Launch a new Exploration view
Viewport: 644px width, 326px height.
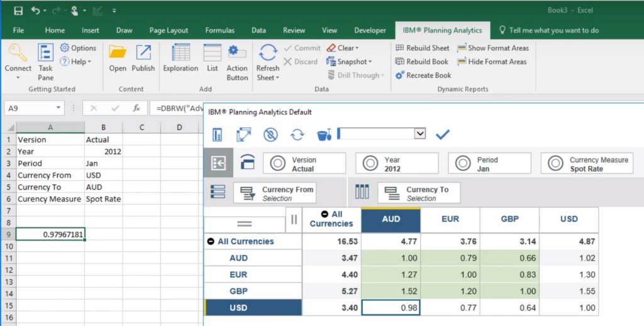tap(180, 59)
